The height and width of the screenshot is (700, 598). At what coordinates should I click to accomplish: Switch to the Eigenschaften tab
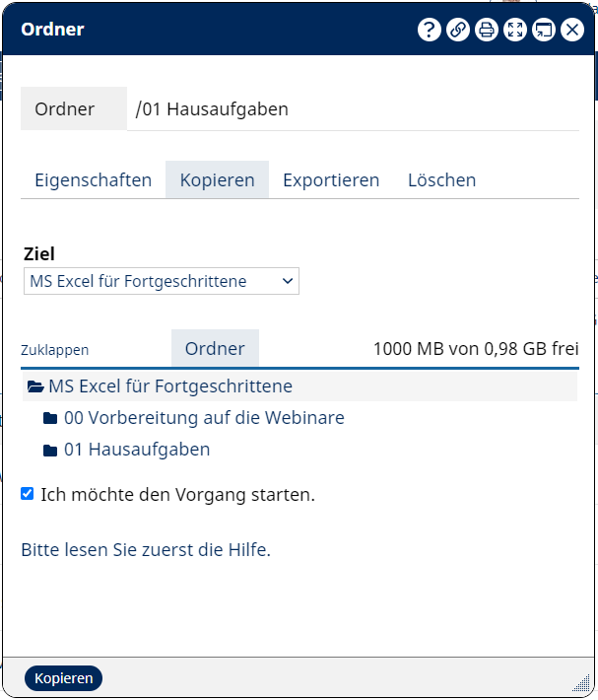pos(93,180)
